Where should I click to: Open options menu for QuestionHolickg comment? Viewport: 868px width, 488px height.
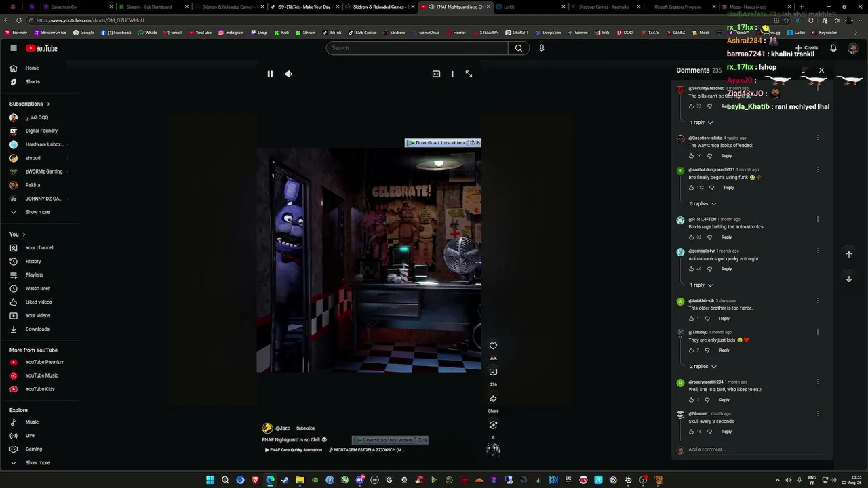coord(818,138)
